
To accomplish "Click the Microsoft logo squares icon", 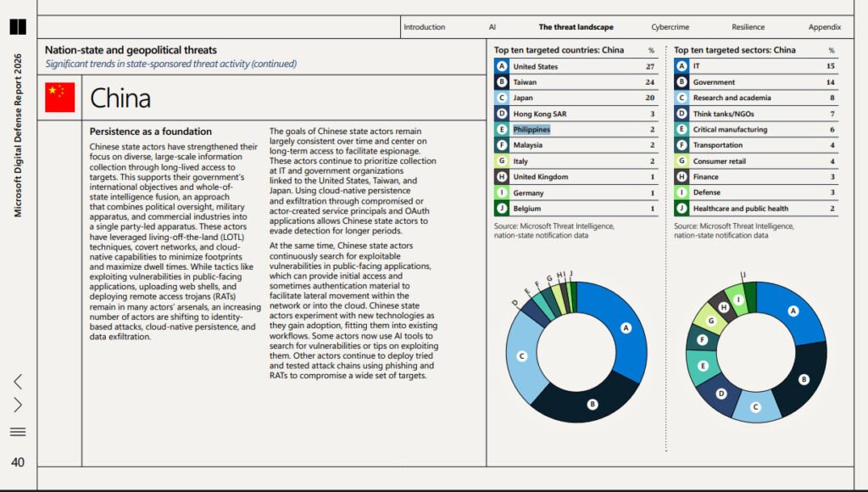I will point(18,26).
